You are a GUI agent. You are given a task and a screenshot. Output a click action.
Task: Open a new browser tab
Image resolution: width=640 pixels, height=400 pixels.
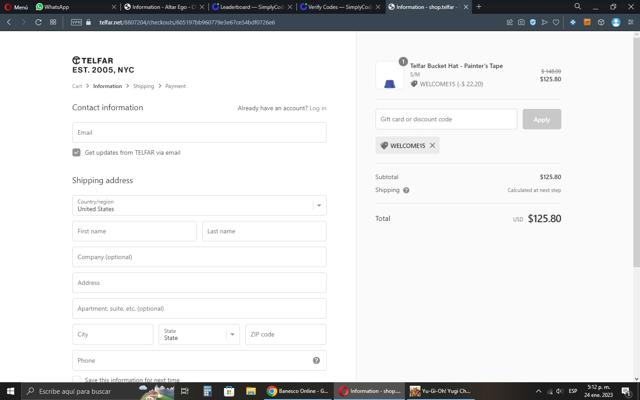pos(479,7)
